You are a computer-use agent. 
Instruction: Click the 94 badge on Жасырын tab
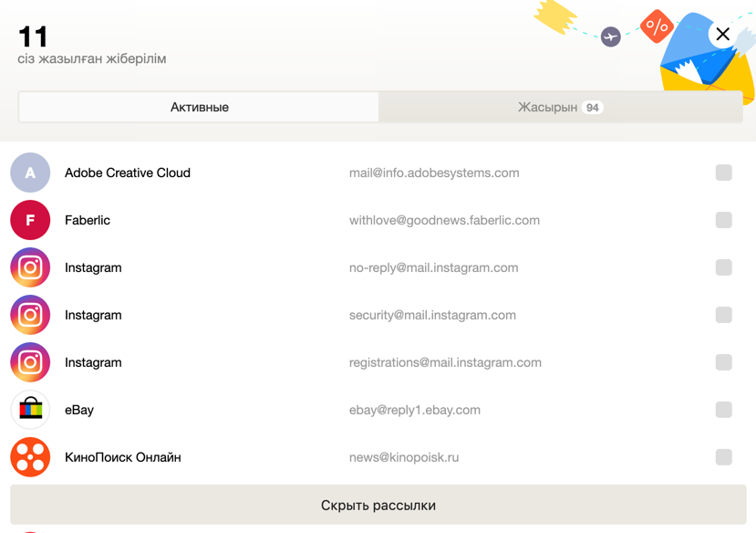(592, 108)
